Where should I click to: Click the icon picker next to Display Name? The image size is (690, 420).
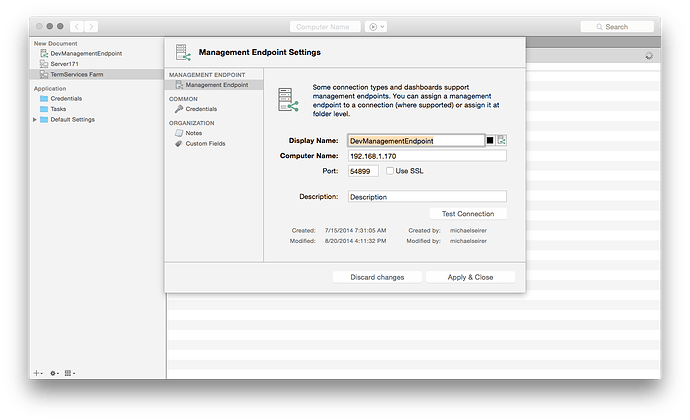(502, 141)
